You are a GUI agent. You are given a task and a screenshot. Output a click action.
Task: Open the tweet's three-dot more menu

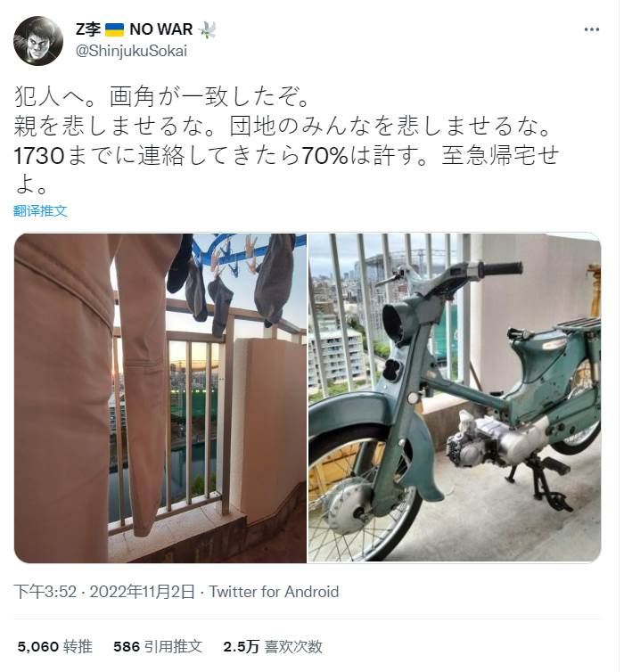(591, 29)
